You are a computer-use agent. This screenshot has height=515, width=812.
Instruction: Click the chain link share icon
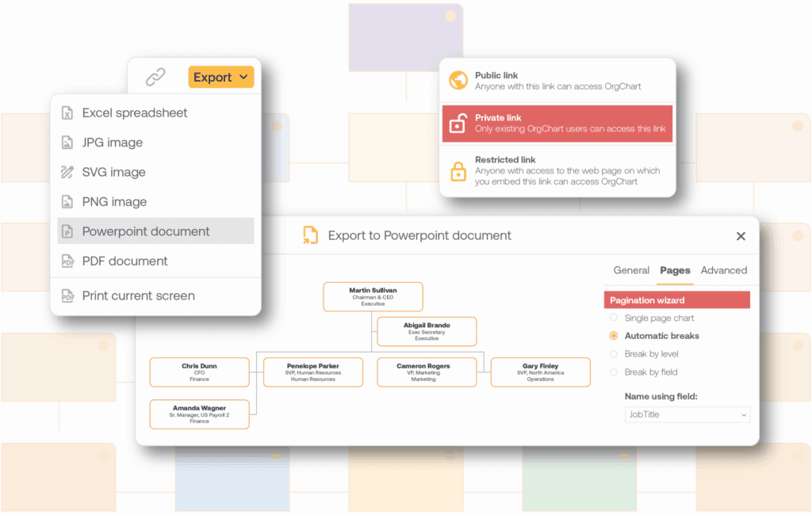155,77
